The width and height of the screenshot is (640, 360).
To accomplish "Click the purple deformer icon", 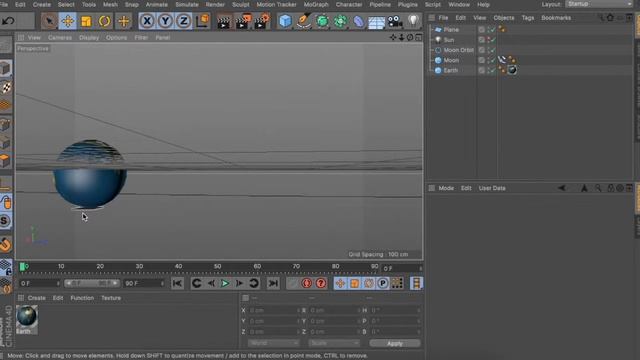I will 358,21.
